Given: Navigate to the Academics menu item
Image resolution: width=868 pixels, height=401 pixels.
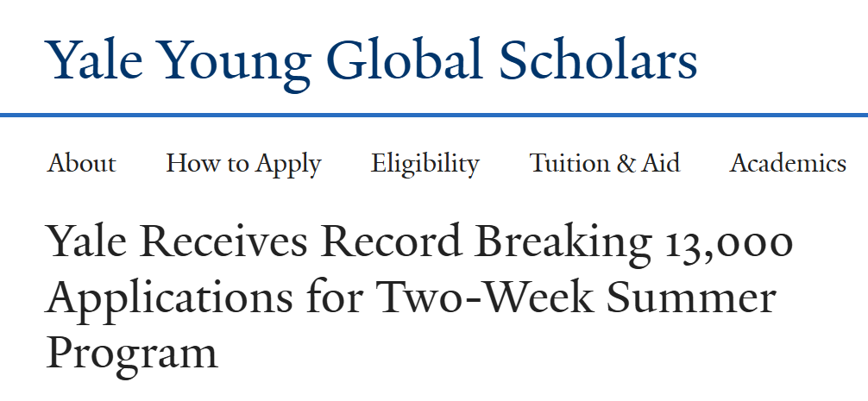Looking at the screenshot, I should [x=788, y=163].
